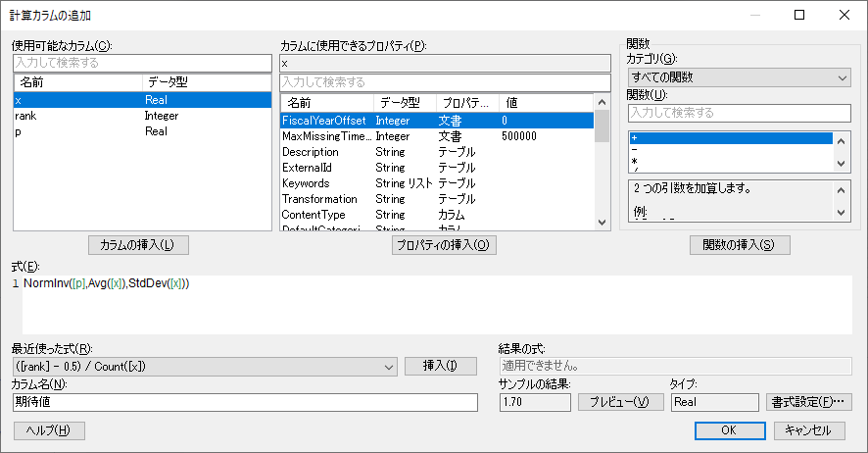Click the プレビュー button
The width and height of the screenshot is (868, 453).
click(x=620, y=402)
